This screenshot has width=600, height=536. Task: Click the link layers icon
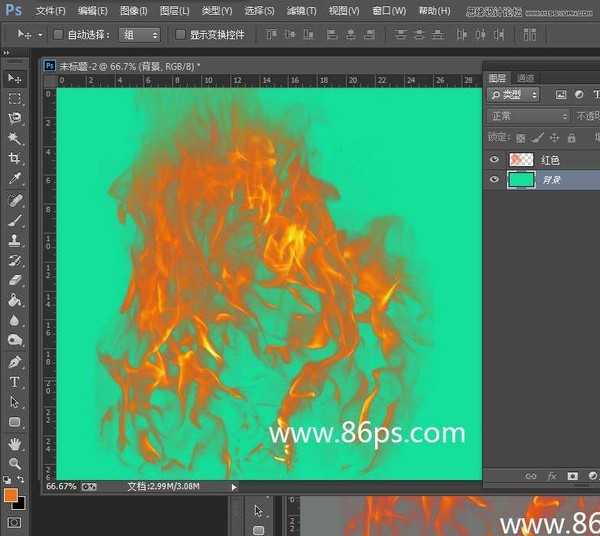click(531, 476)
